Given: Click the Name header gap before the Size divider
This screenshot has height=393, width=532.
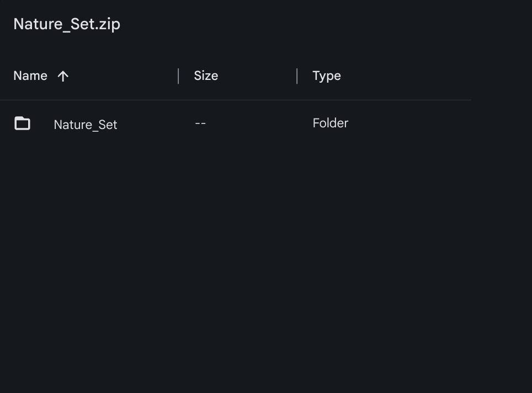Looking at the screenshot, I should coord(123,76).
